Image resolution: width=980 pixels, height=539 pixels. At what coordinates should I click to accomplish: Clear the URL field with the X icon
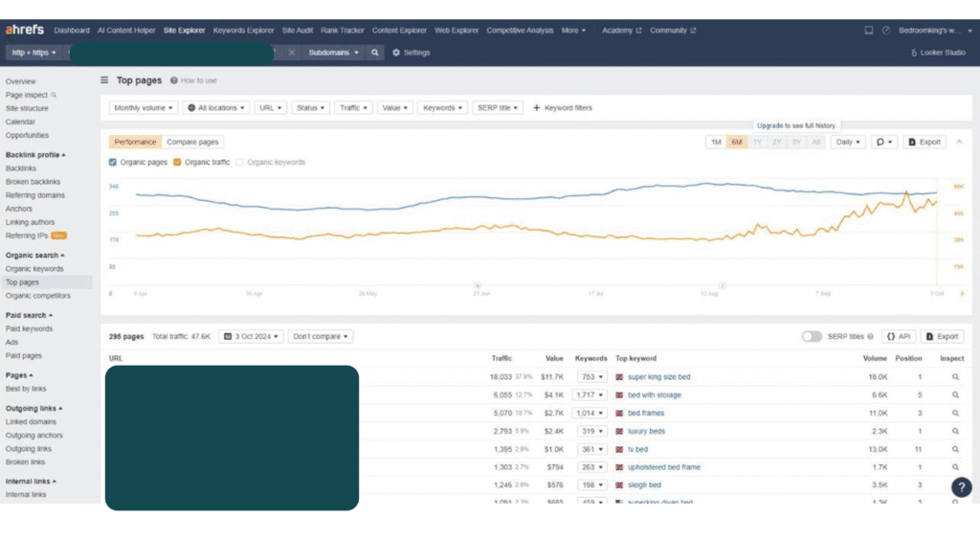pos(292,53)
